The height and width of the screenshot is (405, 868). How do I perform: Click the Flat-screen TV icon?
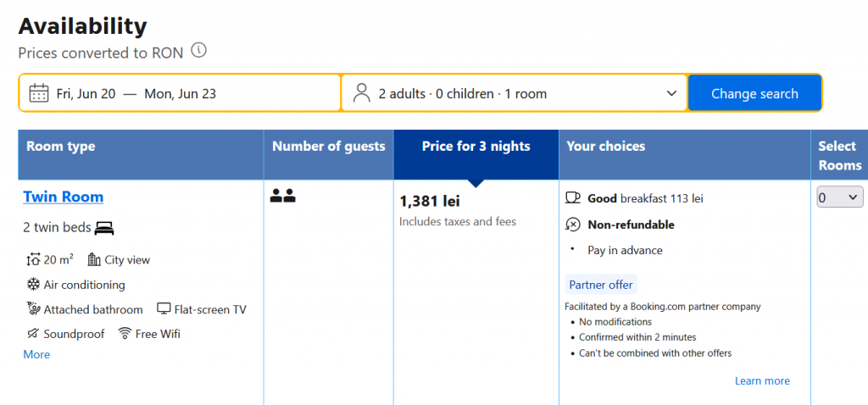[x=164, y=309]
